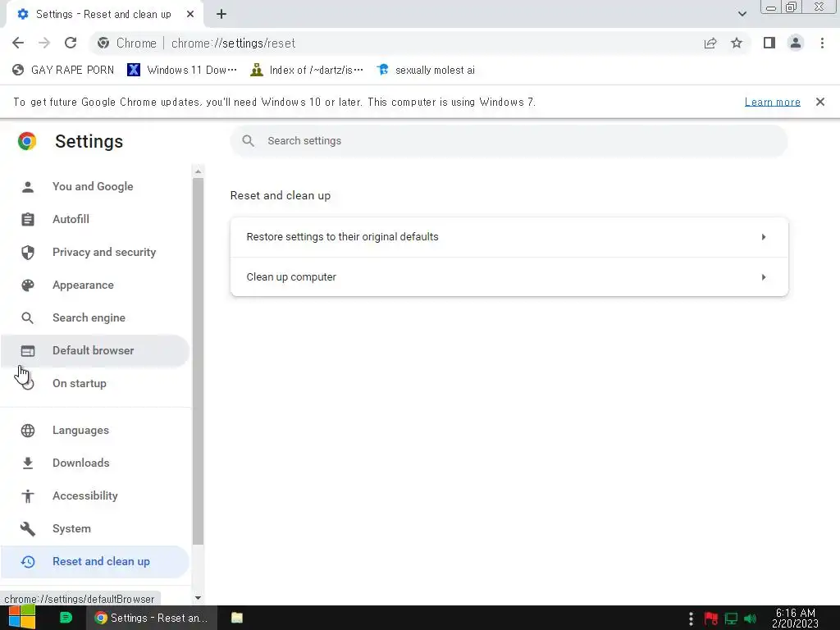Expand arrow for Restore settings row
The height and width of the screenshot is (630, 840).
tap(764, 237)
